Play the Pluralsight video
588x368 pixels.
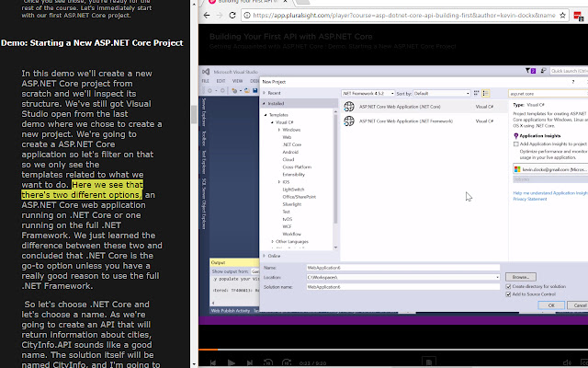pyautogui.click(x=232, y=362)
